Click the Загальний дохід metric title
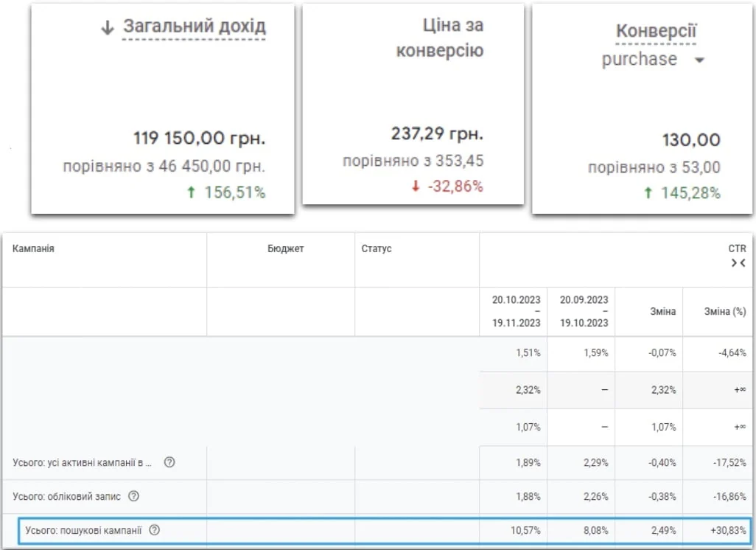Viewport: 756px width, 550px height. click(x=195, y=26)
